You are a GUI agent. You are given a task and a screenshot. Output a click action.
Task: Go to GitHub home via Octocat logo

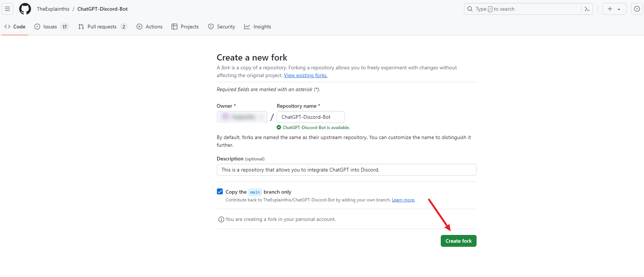pyautogui.click(x=25, y=9)
